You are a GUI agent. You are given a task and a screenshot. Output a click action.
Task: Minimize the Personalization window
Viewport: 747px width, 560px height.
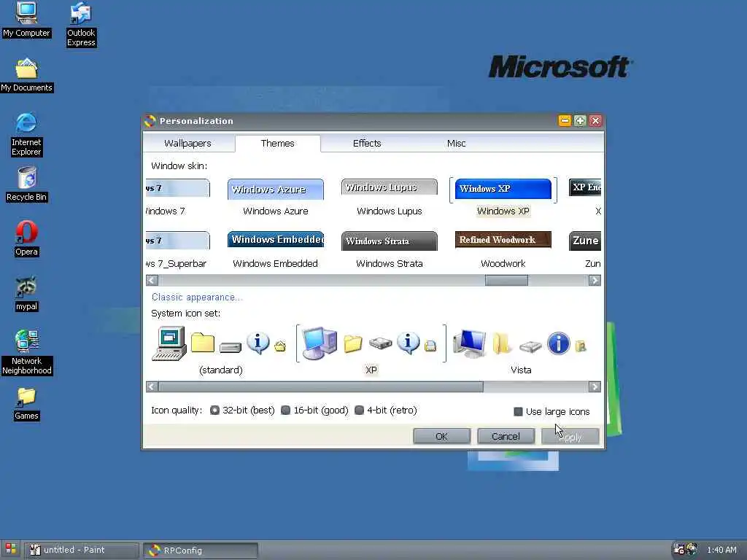pos(565,121)
